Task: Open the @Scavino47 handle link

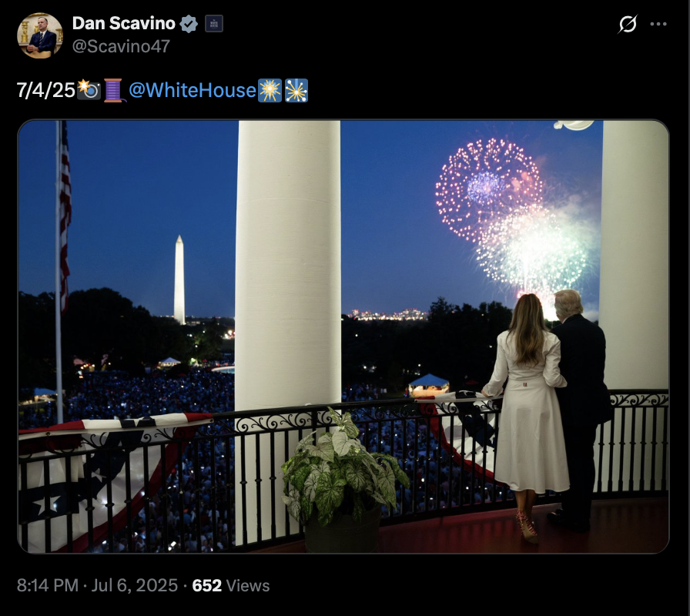Action: [121, 46]
